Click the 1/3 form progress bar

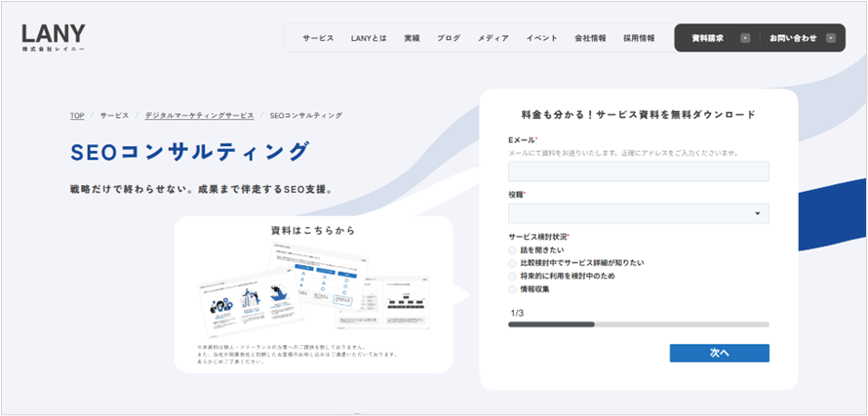(638, 324)
